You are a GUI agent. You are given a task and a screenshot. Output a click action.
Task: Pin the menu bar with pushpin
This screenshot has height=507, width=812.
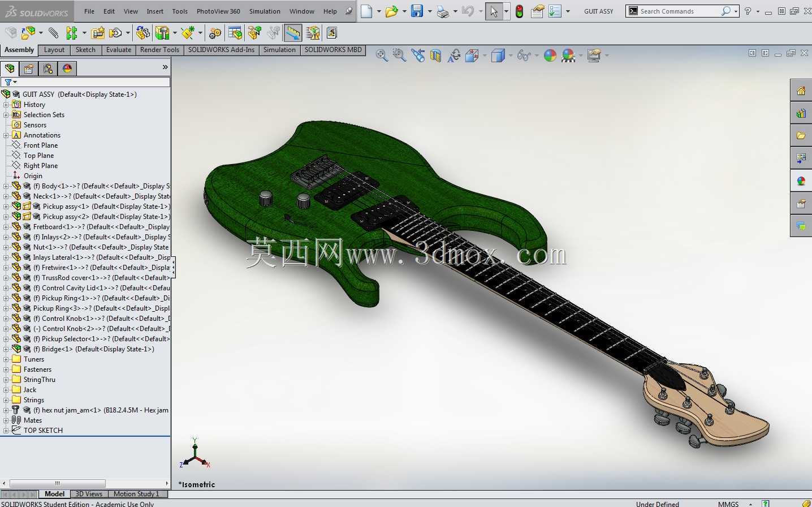pos(349,11)
